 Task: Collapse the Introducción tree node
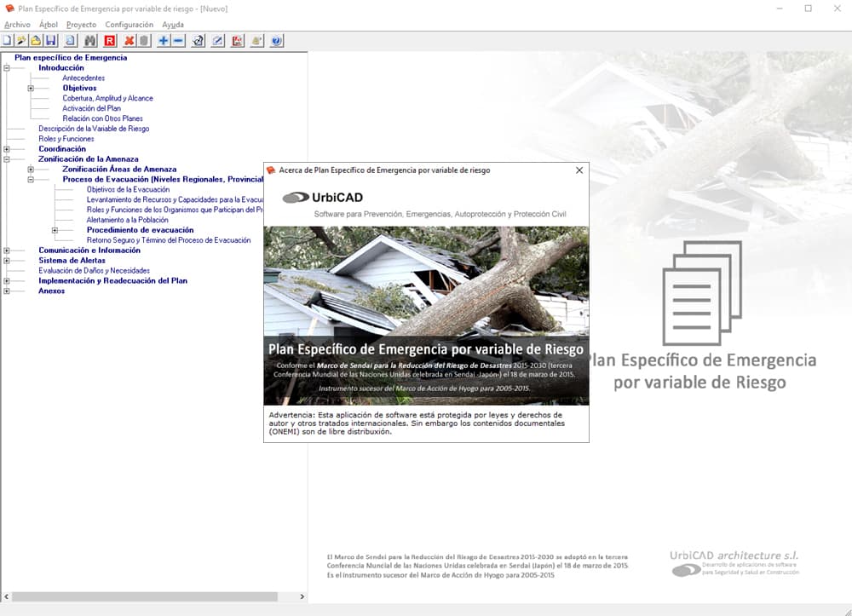click(7, 68)
